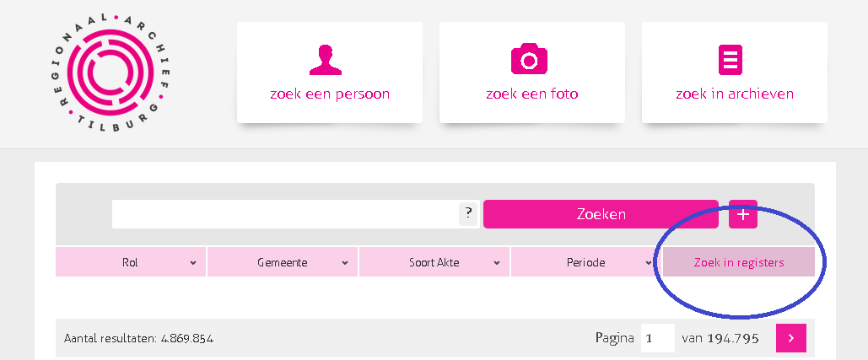The width and height of the screenshot is (868, 360).
Task: Open the zoek in archieven section
Action: [x=735, y=73]
